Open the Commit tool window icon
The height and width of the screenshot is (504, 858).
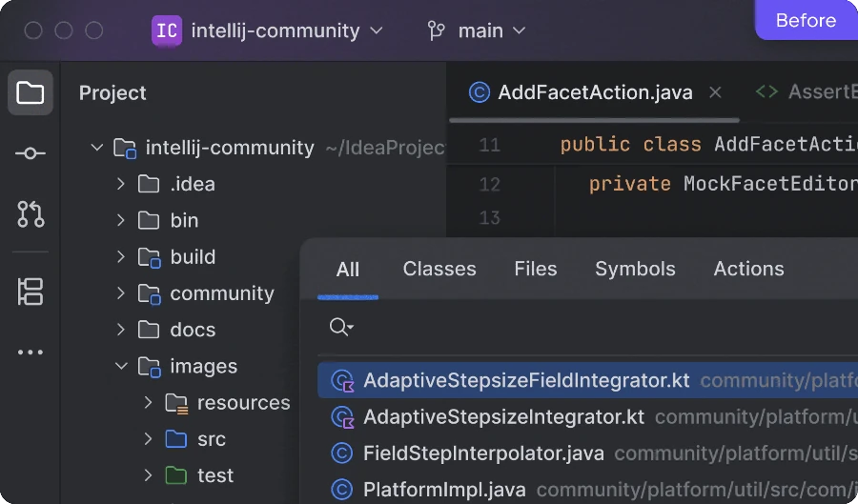31,153
